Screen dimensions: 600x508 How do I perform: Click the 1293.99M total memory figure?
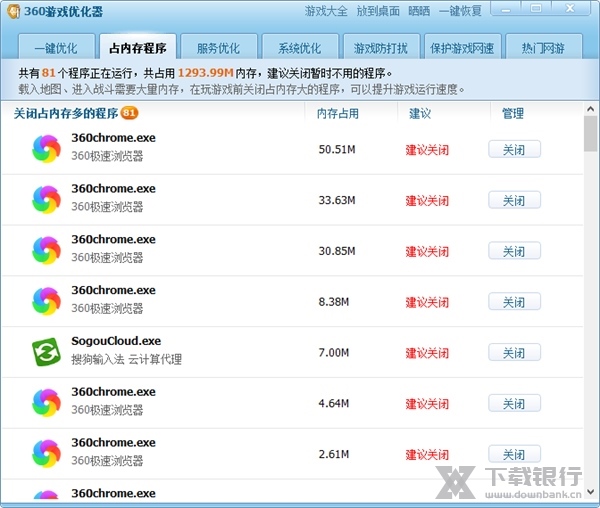coord(206,73)
